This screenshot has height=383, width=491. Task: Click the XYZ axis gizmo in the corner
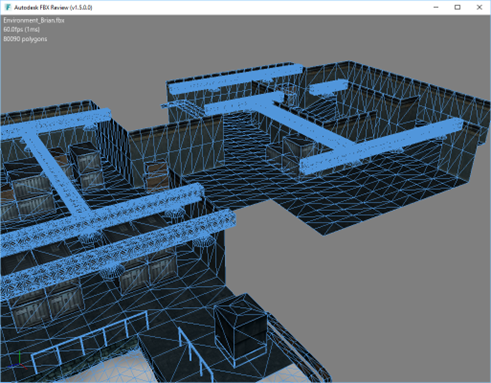(x=19, y=361)
